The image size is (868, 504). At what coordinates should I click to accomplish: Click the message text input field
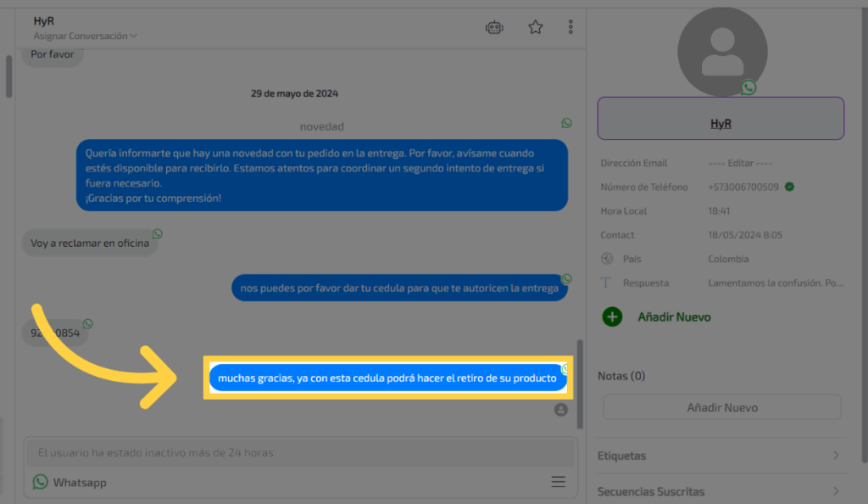288,453
